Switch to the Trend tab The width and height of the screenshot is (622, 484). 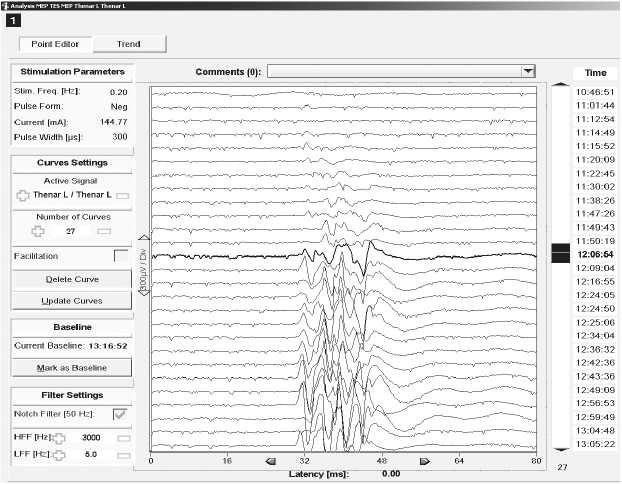(x=128, y=44)
